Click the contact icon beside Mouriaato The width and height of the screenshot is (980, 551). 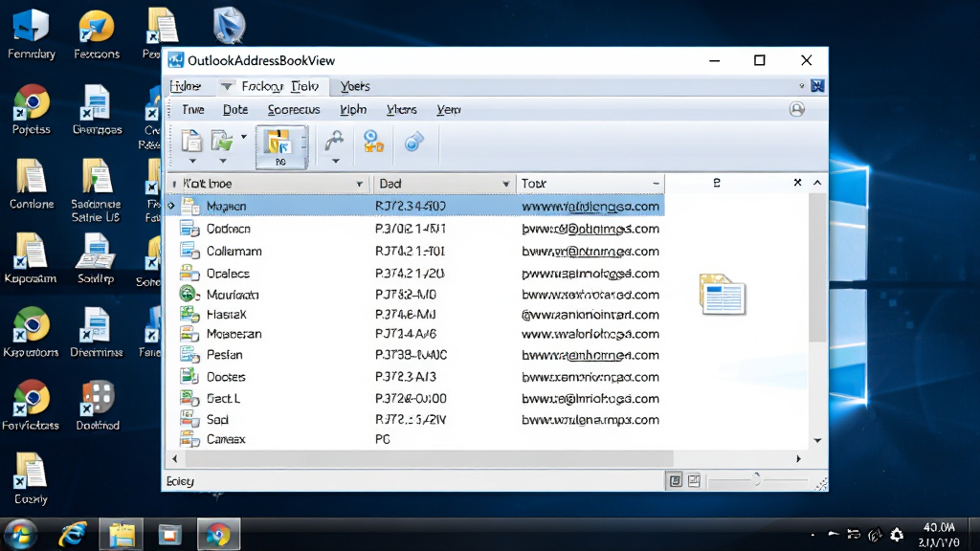point(189,294)
